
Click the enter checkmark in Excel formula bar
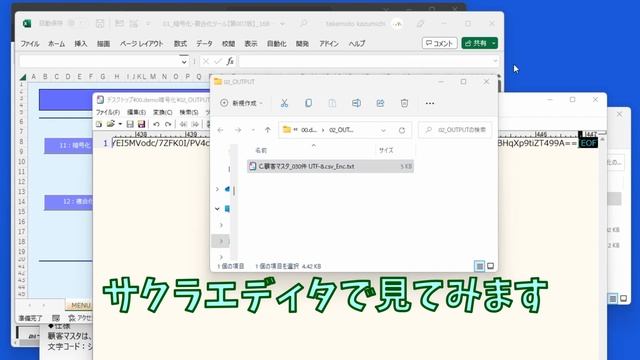pyautogui.click(x=218, y=61)
